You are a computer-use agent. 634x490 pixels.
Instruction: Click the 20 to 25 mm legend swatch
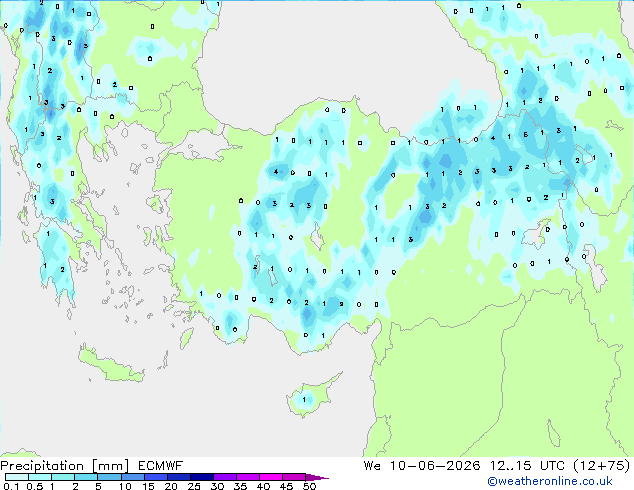(x=178, y=477)
